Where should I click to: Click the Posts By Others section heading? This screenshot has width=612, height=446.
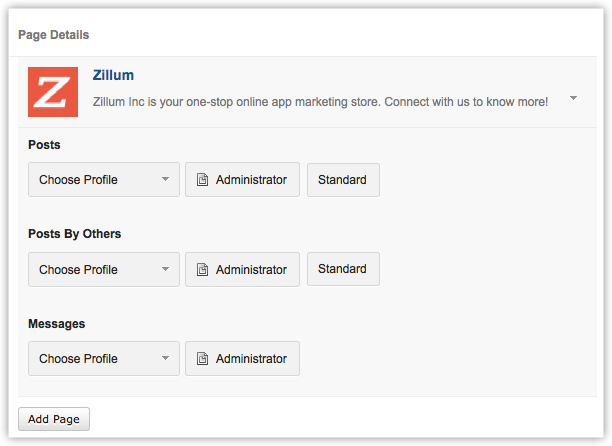click(74, 234)
